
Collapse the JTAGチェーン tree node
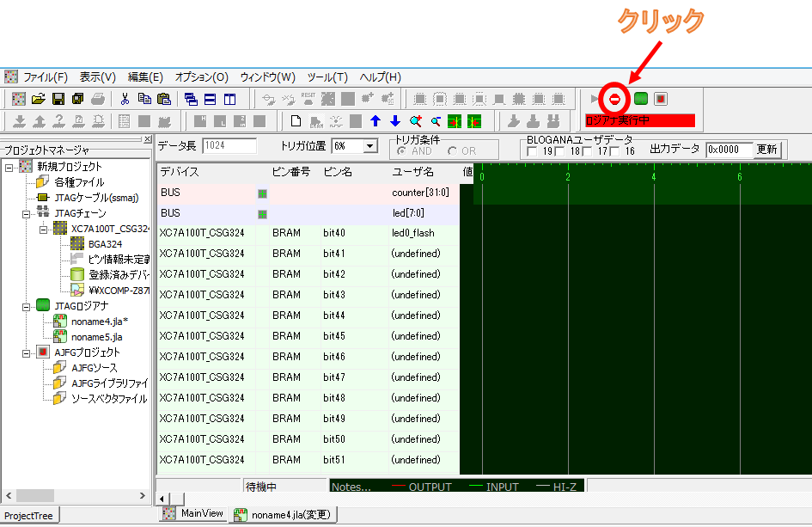click(26, 213)
